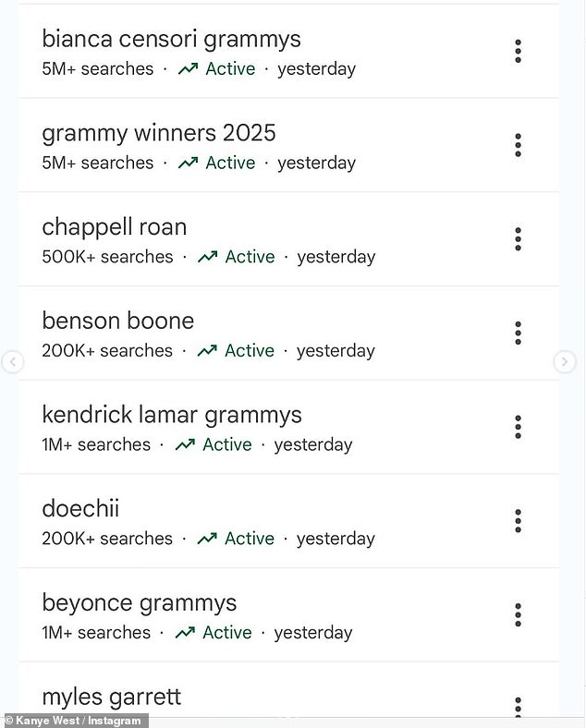Select the myles garrett trending search
586x728 pixels.
pos(111,697)
